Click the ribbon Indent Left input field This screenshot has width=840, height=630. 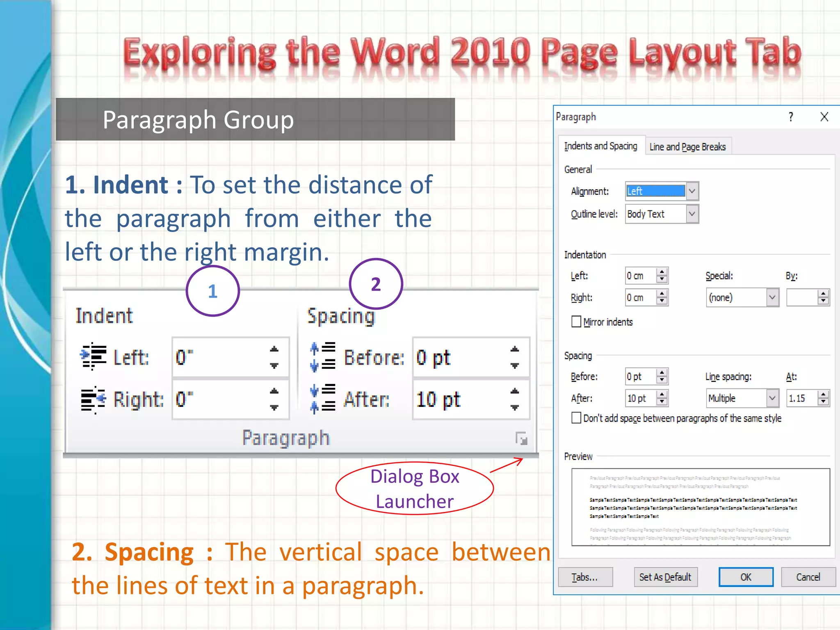pyautogui.click(x=231, y=357)
